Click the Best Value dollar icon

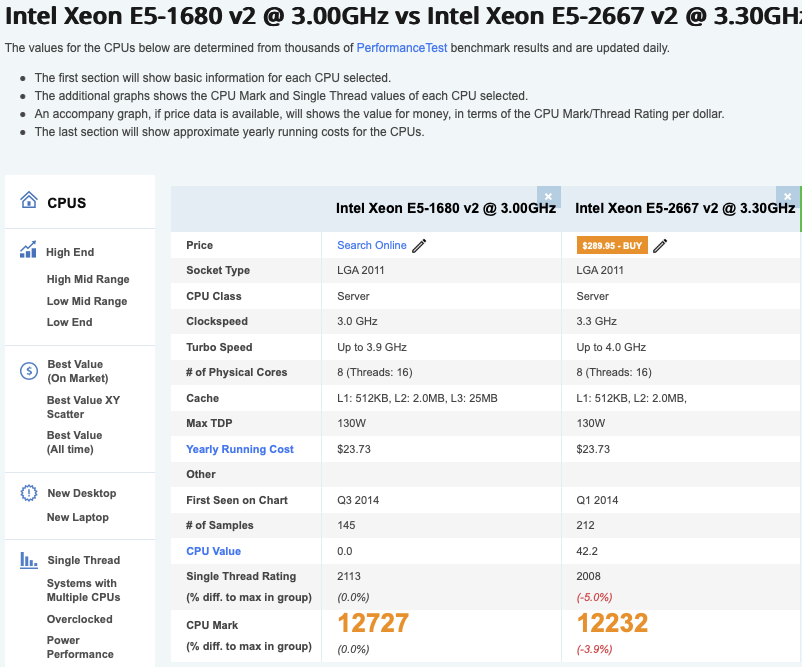pyautogui.click(x=29, y=371)
